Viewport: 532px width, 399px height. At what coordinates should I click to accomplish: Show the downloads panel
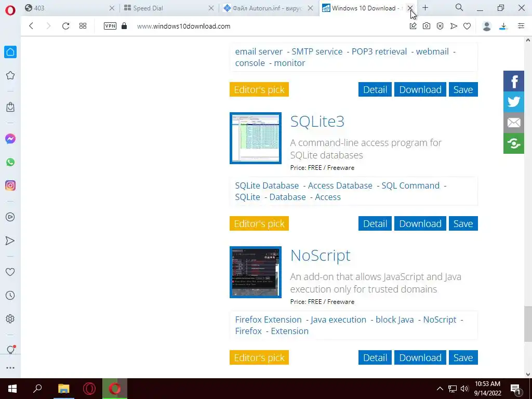tap(503, 26)
